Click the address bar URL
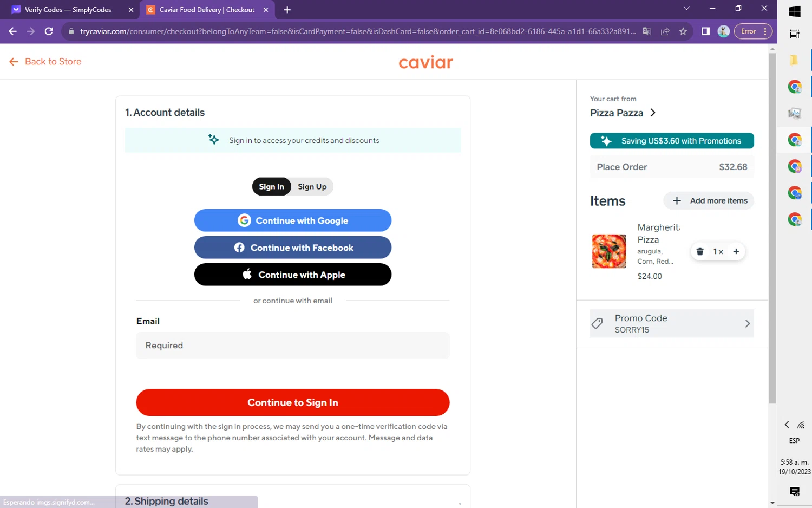Viewport: 812px width, 508px height. click(357, 31)
